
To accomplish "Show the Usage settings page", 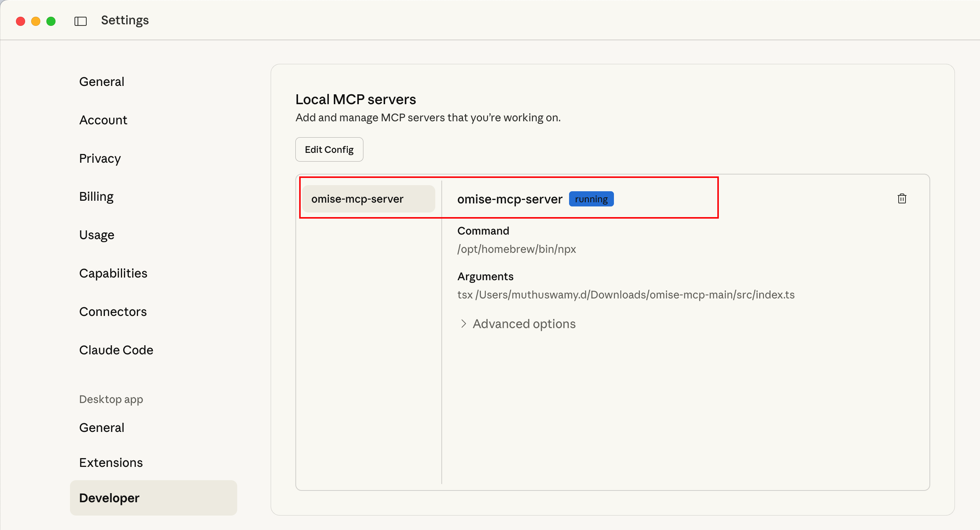I will coord(97,235).
